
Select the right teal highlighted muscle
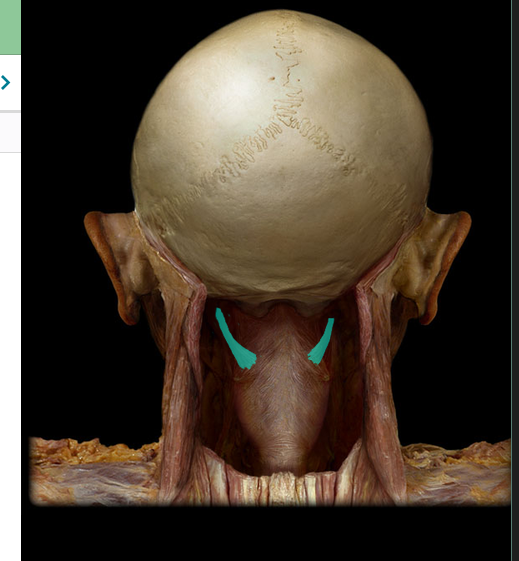pyautogui.click(x=322, y=341)
